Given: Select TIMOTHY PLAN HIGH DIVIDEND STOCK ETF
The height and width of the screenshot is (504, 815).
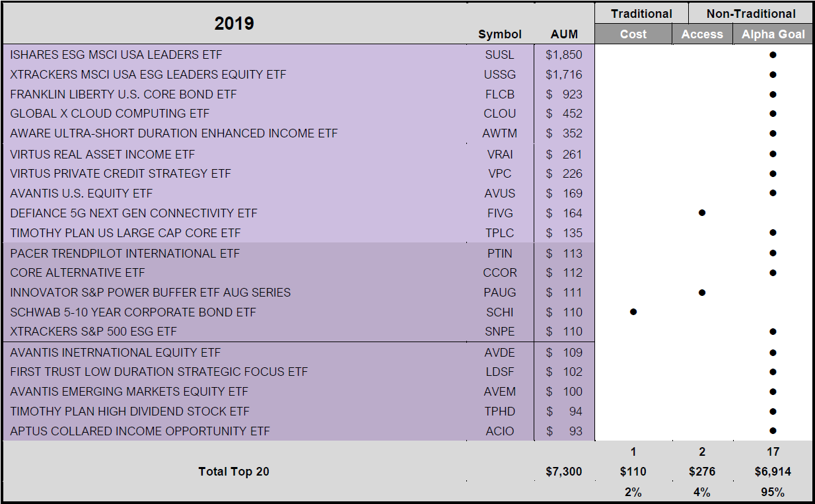Looking at the screenshot, I should click(x=129, y=412).
